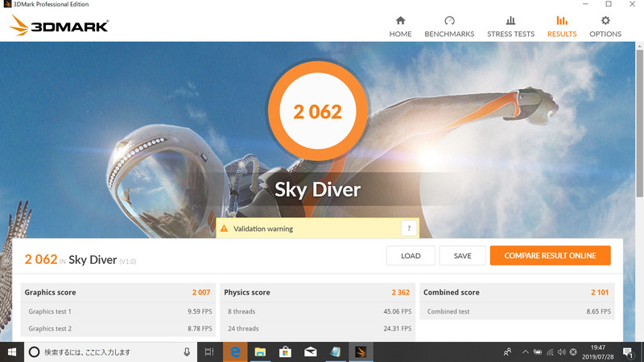Click the Combined test row
This screenshot has height=362, width=644.
point(517,311)
